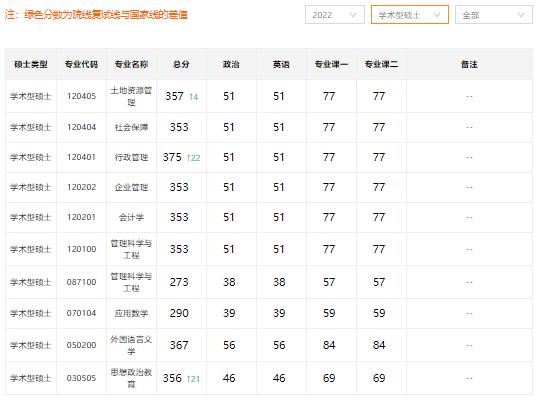
Task: Click the green ↑21 difference next to 356
Action: 193,379
